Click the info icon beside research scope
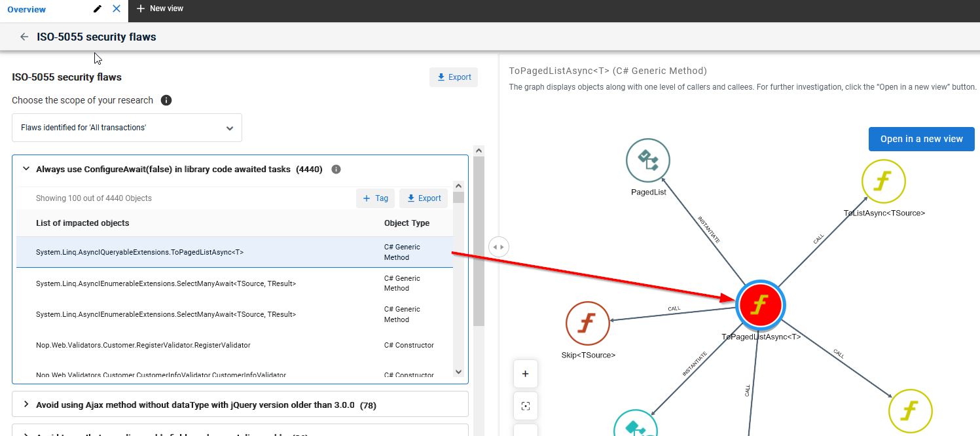This screenshot has width=980, height=436. [x=166, y=100]
